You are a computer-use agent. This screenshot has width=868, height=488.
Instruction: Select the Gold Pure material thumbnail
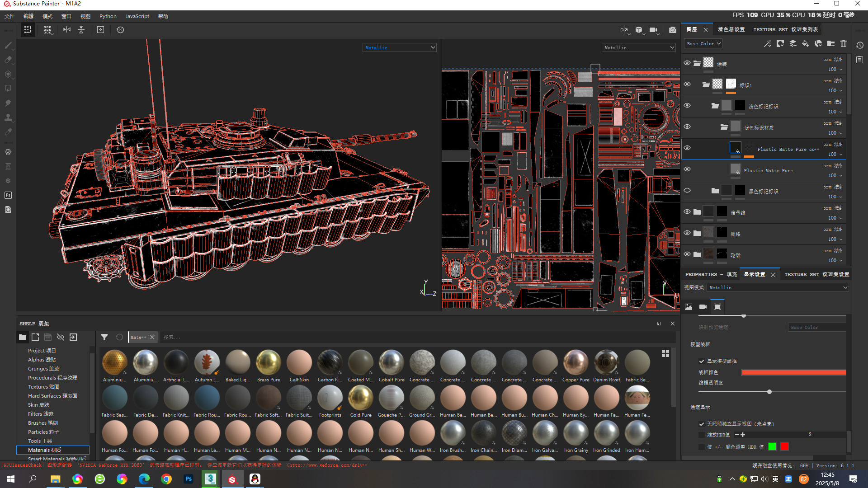click(361, 399)
